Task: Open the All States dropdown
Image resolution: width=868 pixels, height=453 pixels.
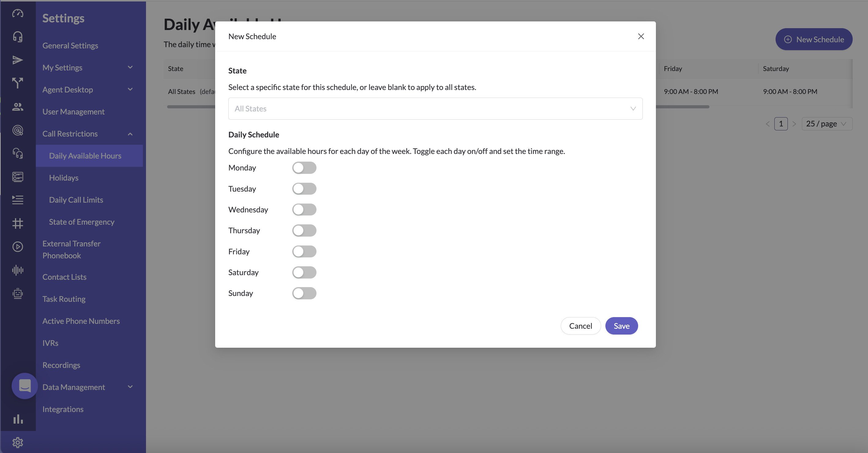Action: (435, 109)
